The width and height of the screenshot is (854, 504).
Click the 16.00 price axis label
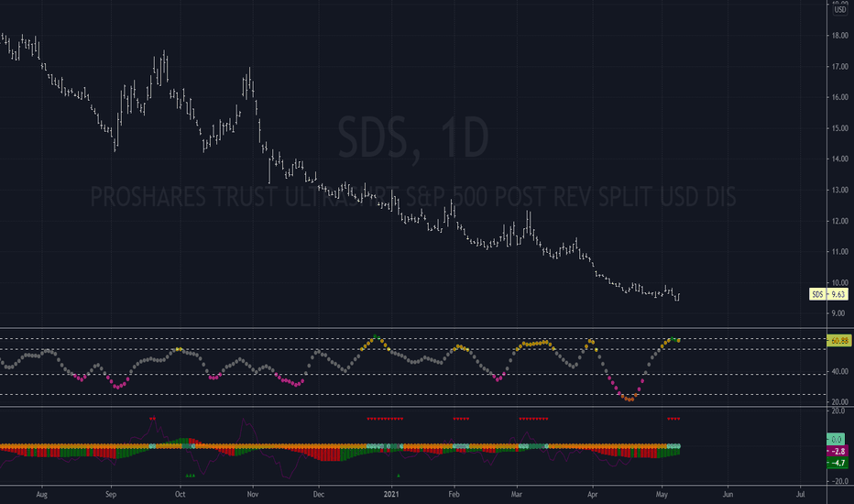[840, 97]
